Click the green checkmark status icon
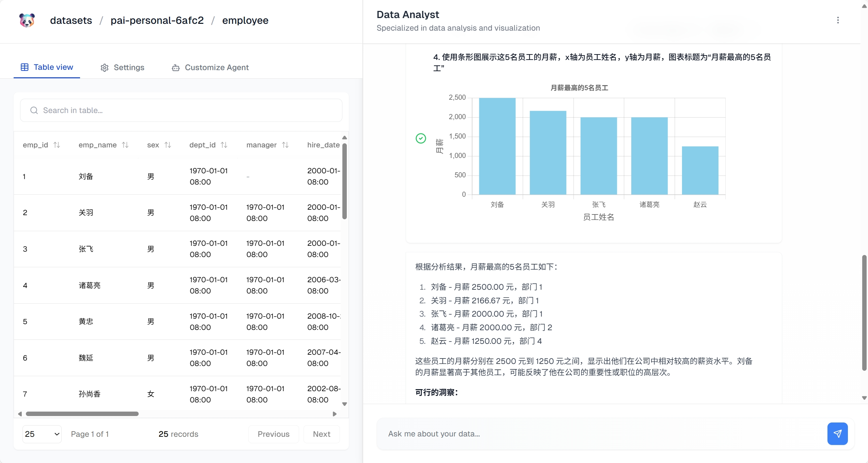Viewport: 868px width, 463px height. [421, 138]
